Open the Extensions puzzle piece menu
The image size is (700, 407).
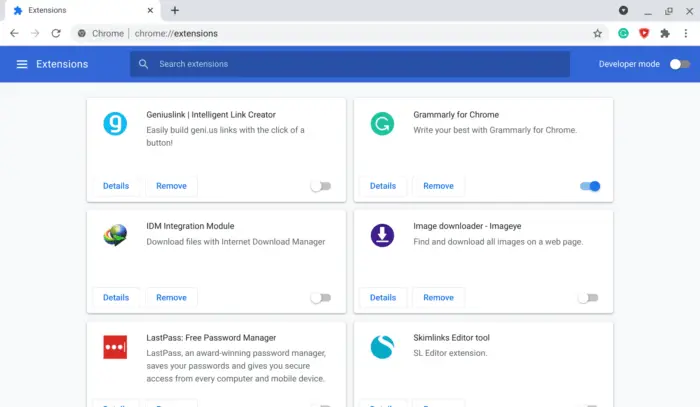pyautogui.click(x=665, y=33)
